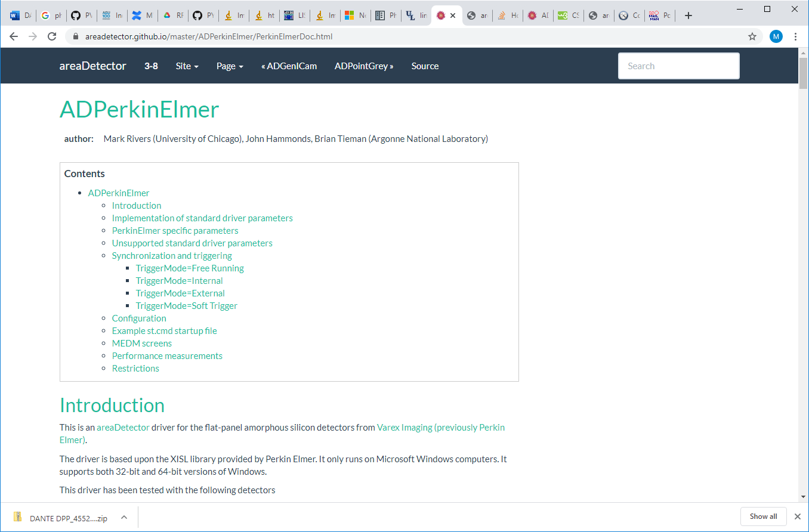Bookmark this page with the star
Image resolution: width=809 pixels, height=532 pixels.
click(752, 36)
